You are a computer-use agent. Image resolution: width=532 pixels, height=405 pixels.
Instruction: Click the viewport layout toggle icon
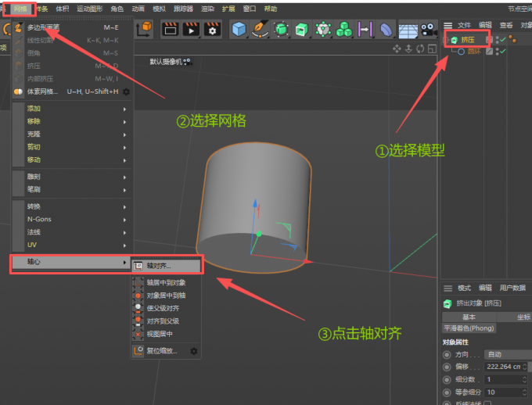coord(432,48)
